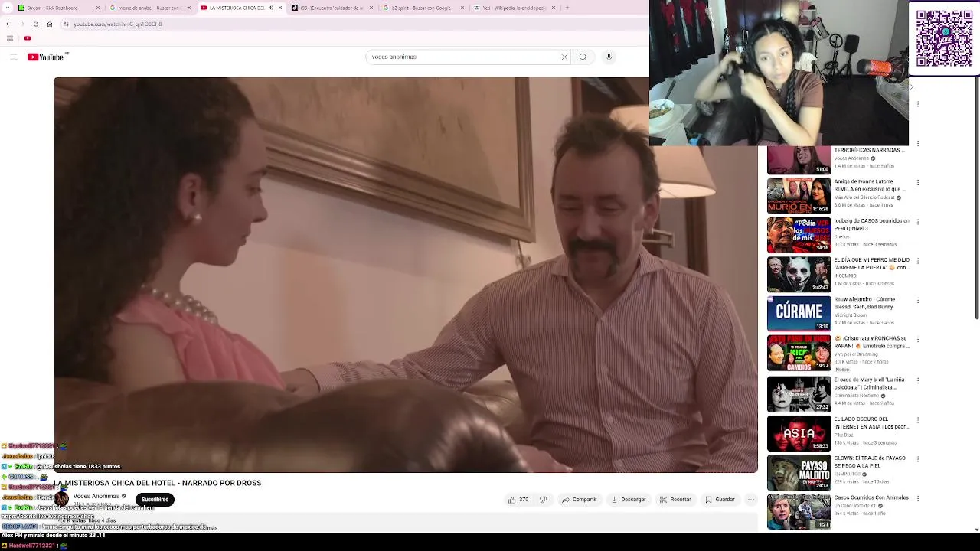980x551 pixels.
Task: Open the YouTube bookmark in bookmarks bar
Action: click(x=28, y=38)
